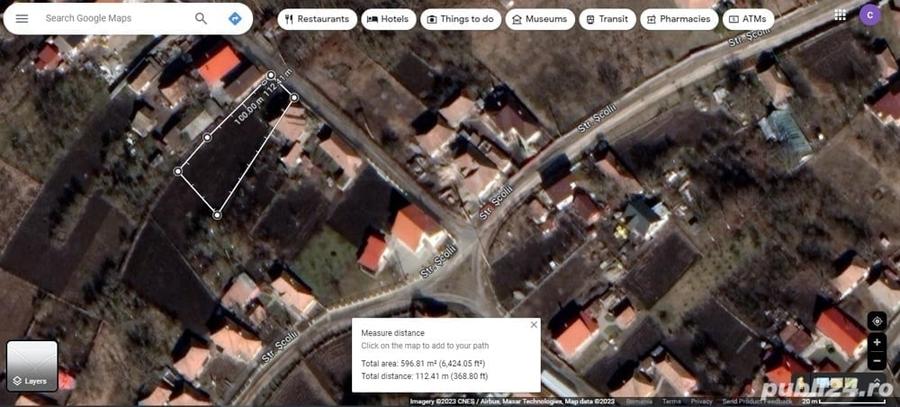The height and width of the screenshot is (407, 900).
Task: Select the Transit chip
Action: pyautogui.click(x=607, y=19)
